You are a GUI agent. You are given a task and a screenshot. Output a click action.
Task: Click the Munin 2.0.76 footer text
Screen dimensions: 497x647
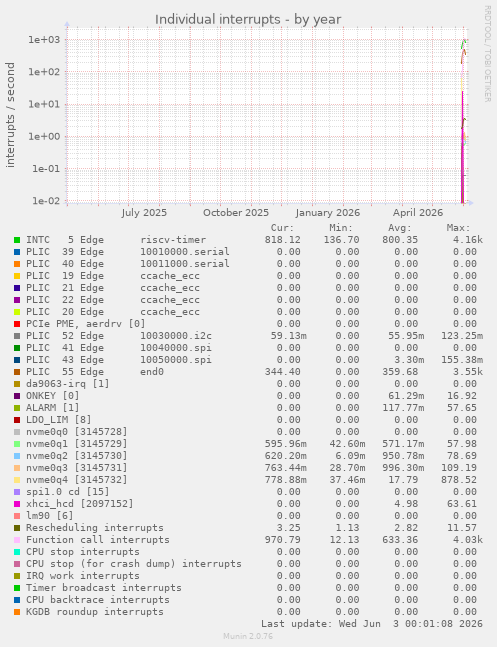(248, 636)
